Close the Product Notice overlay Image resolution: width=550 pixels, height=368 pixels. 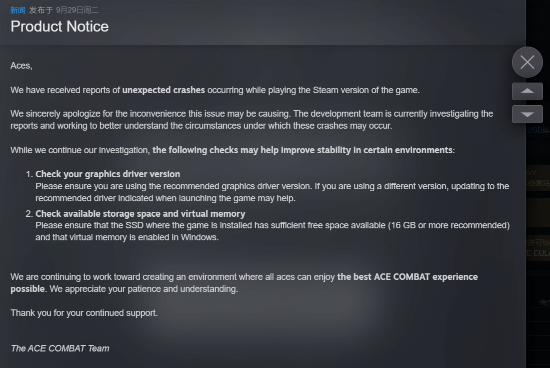tap(527, 62)
